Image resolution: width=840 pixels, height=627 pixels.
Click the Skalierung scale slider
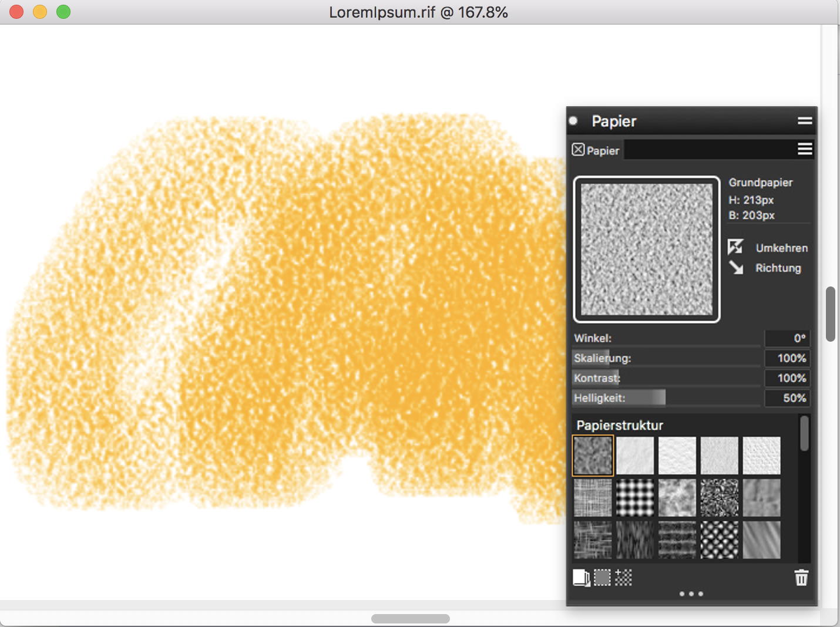point(666,358)
